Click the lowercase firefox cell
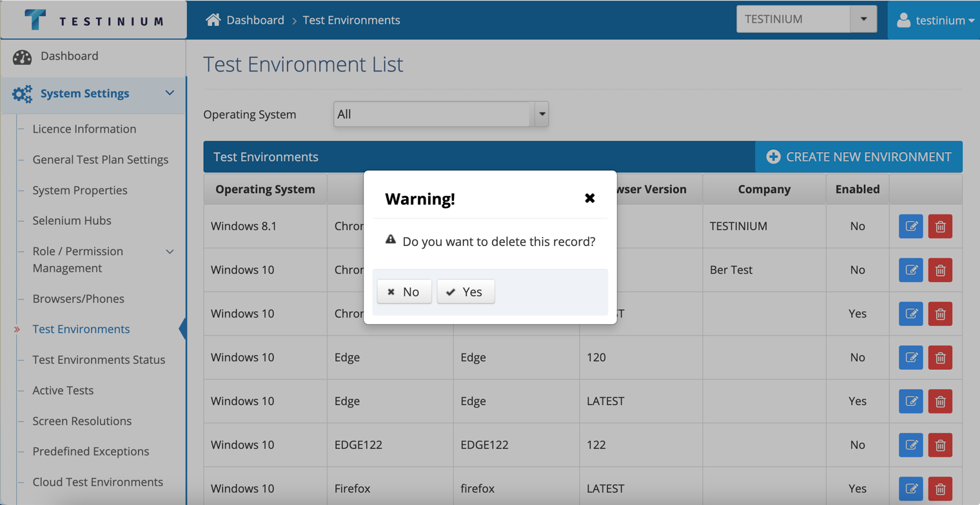Screen dimensions: 980x505 pyautogui.click(x=516, y=489)
